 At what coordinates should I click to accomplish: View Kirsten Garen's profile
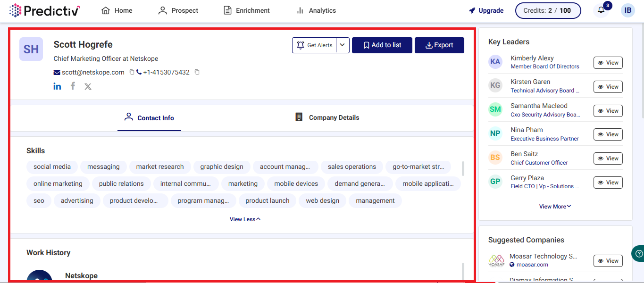(x=608, y=87)
